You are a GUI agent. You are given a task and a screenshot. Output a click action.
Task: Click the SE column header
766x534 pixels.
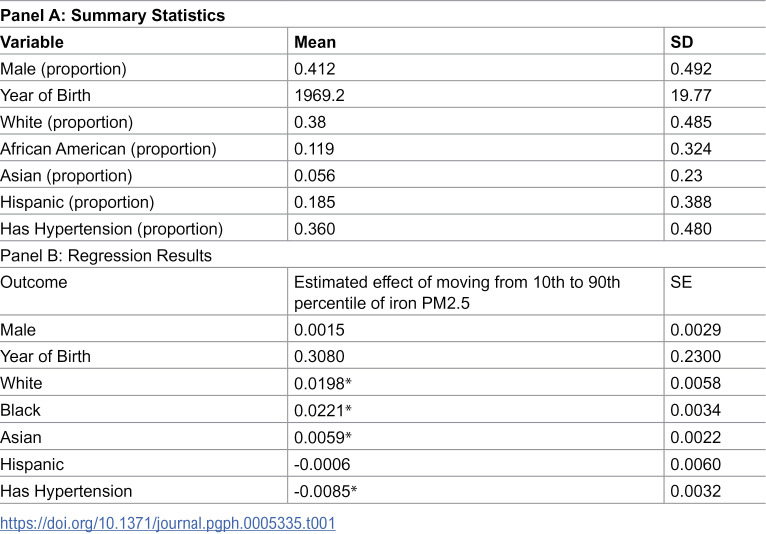click(681, 282)
